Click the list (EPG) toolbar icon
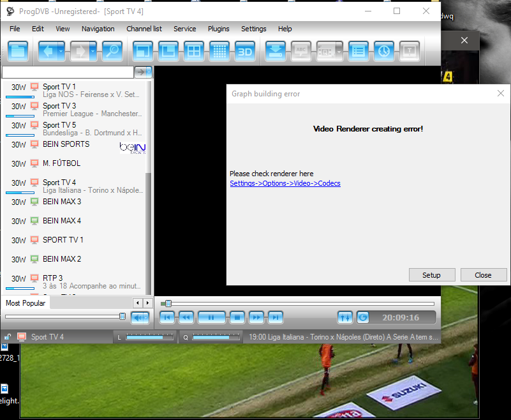The height and width of the screenshot is (420, 511). pyautogui.click(x=359, y=51)
